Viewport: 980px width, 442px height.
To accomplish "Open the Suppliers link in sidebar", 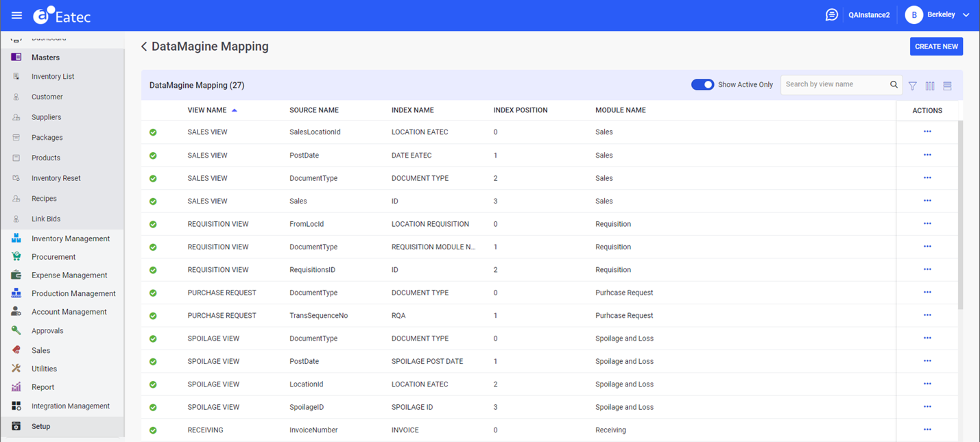I will click(46, 117).
